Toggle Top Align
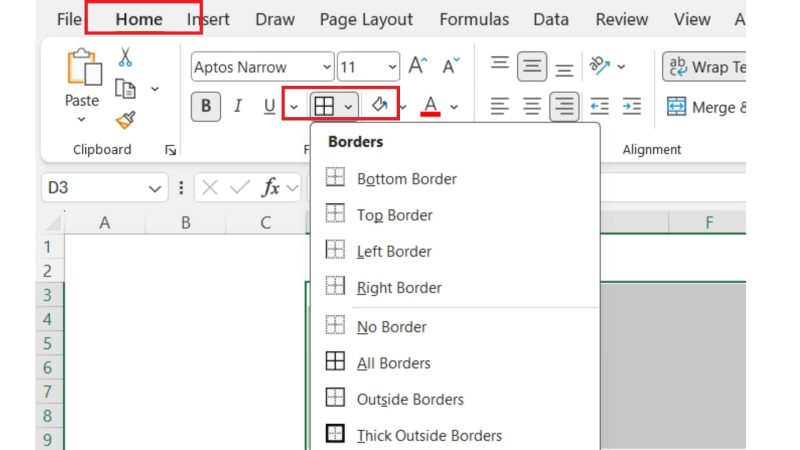 coord(499,64)
